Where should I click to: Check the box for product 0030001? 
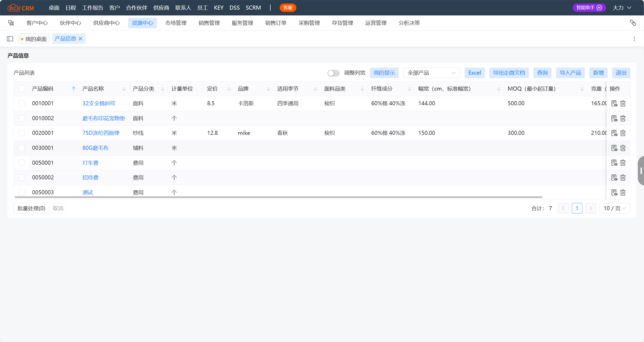point(21,148)
